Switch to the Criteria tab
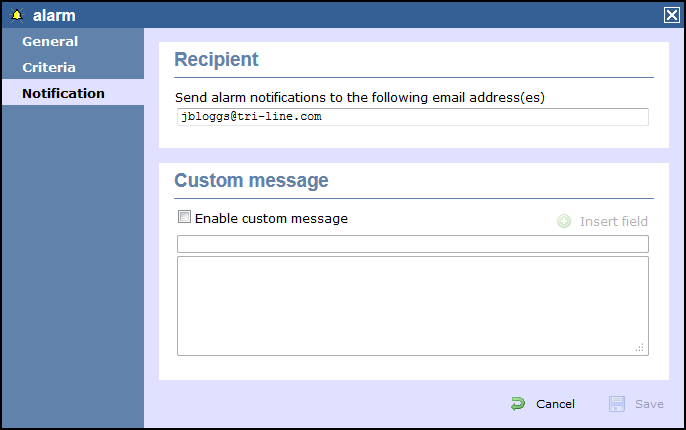 pos(49,68)
